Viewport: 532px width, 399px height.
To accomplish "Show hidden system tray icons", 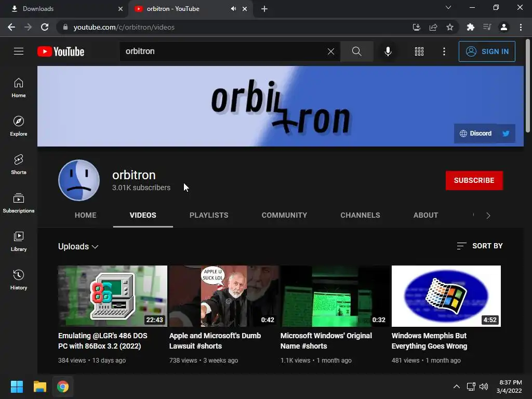I will tap(457, 387).
